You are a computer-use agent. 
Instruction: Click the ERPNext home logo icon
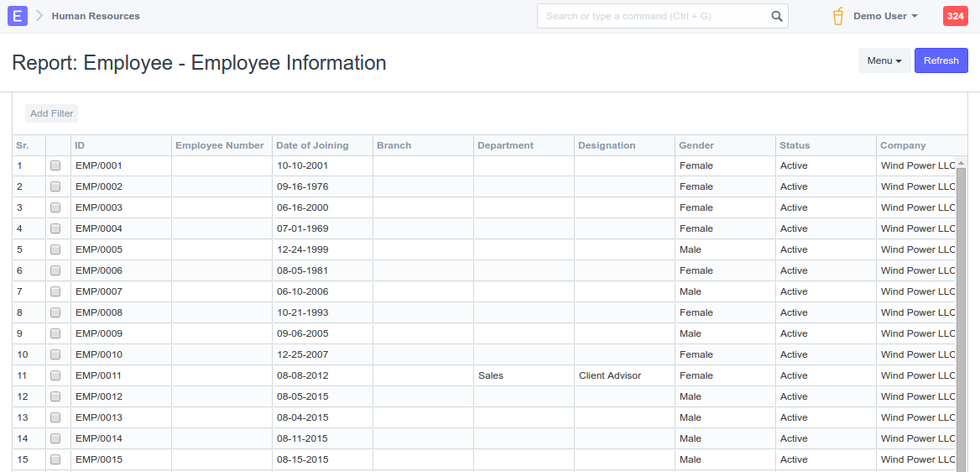tap(18, 16)
